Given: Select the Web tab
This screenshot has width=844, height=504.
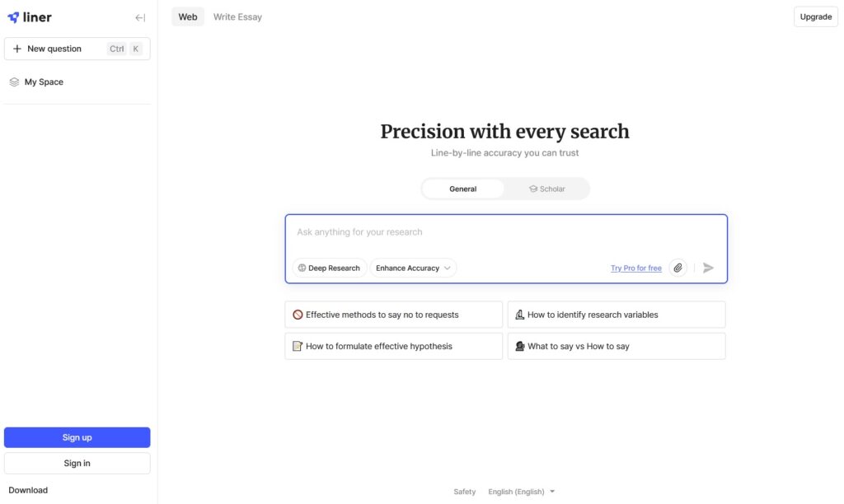Looking at the screenshot, I should click(x=188, y=16).
